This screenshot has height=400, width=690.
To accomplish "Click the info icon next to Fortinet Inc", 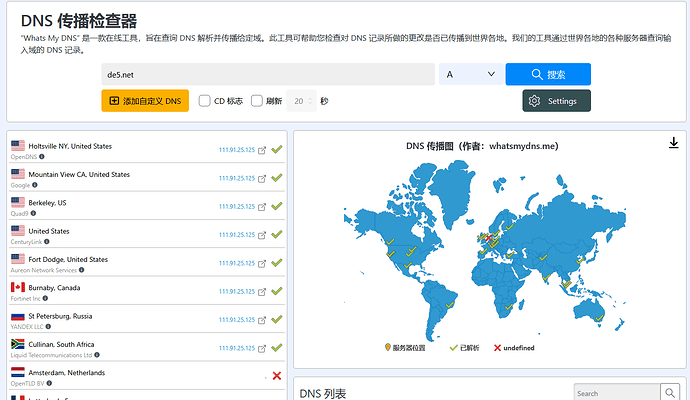I will click(x=45, y=298).
